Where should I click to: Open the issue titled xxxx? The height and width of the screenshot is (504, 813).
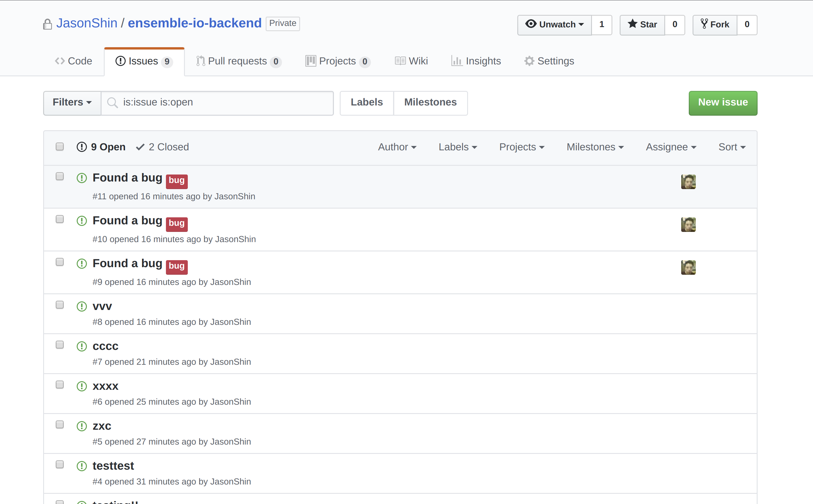106,386
